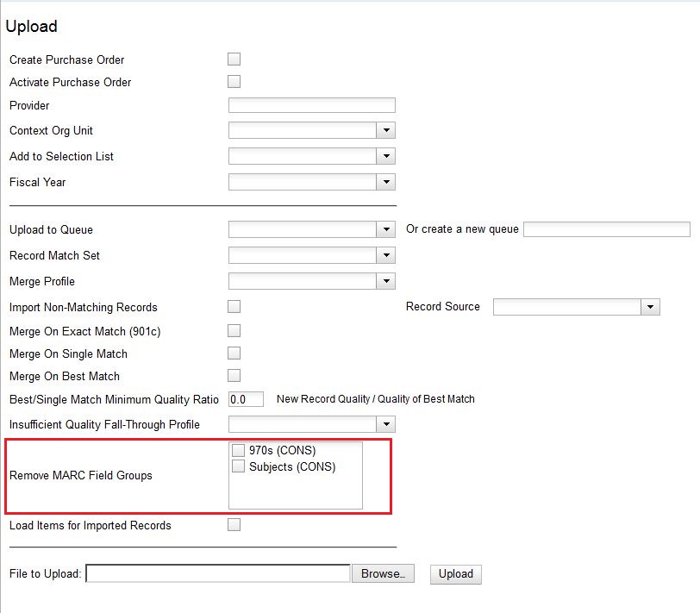Open the Fiscal Year dropdown
700x613 pixels.
[388, 182]
